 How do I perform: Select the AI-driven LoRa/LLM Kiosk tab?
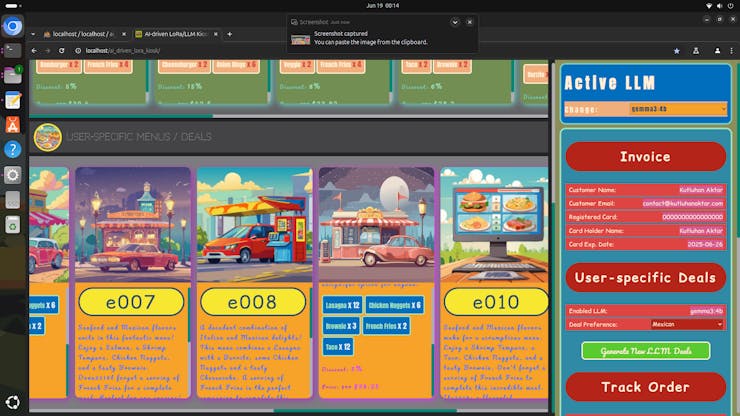point(176,34)
